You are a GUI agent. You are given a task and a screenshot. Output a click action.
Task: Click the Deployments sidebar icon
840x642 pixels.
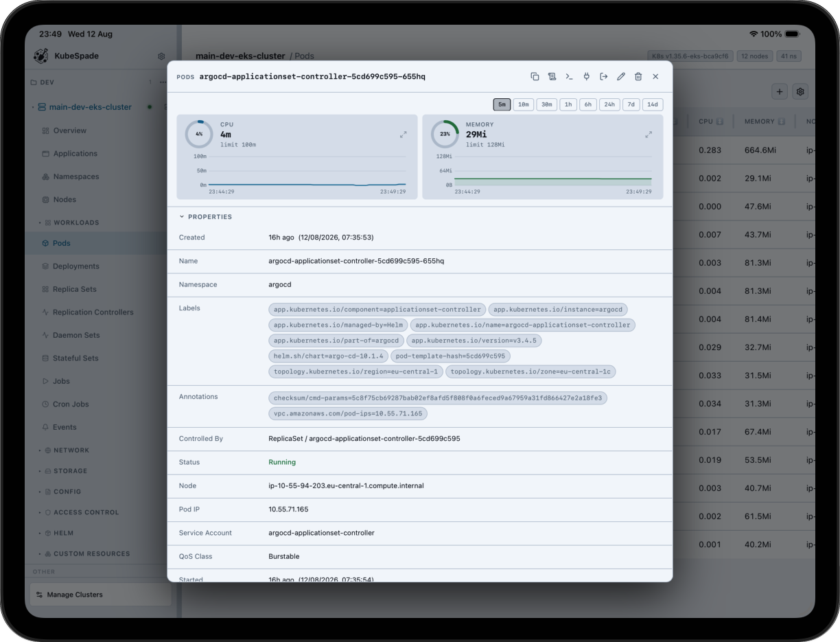click(46, 266)
